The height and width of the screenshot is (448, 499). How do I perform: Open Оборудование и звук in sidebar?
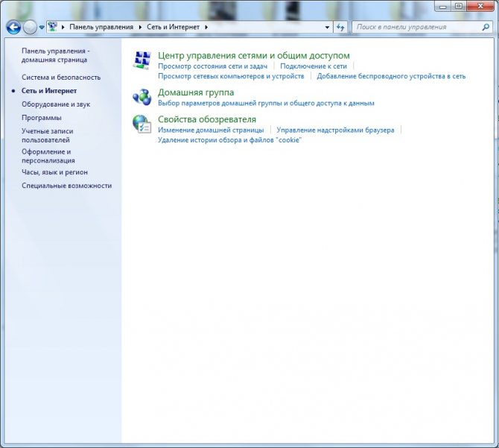56,104
